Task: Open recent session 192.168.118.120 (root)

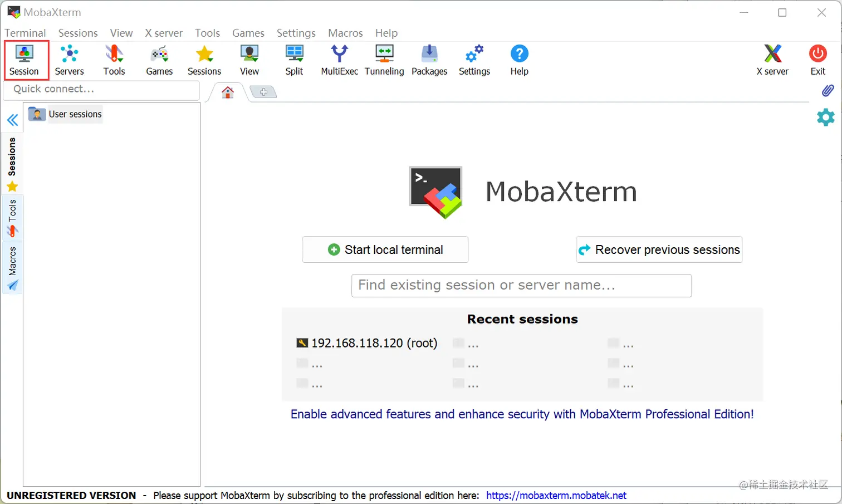Action: coord(367,343)
